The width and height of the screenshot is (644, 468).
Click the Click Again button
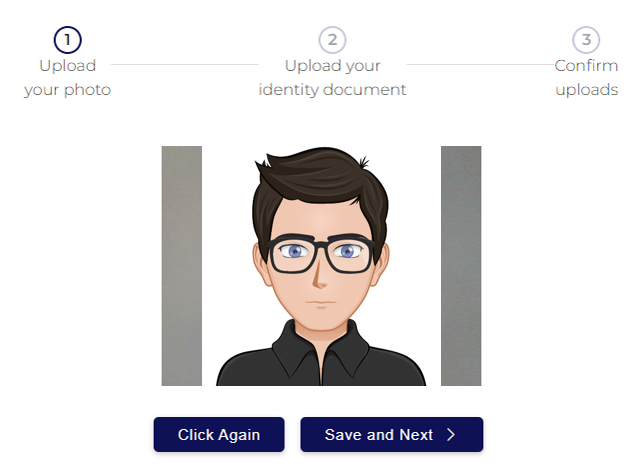coord(219,435)
